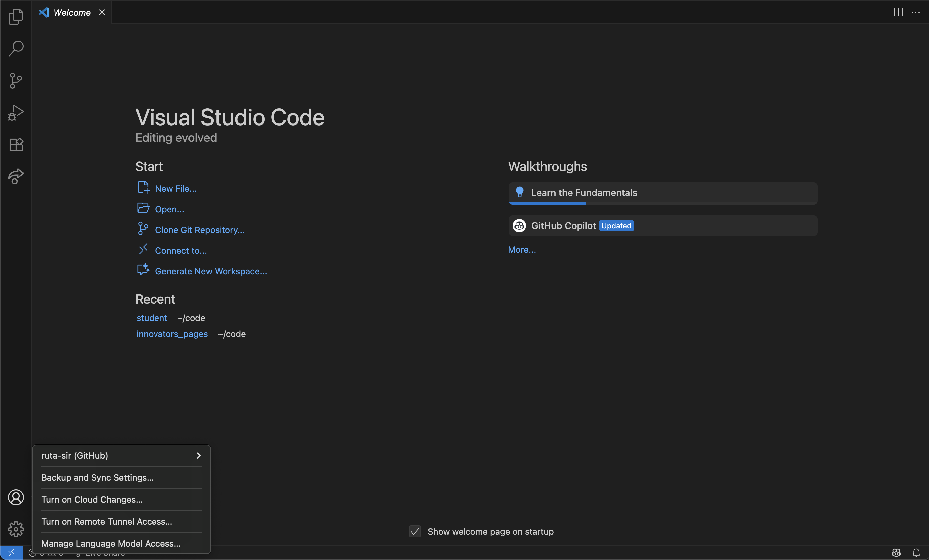Click the Connect to... link
Screen dimensions: 929x560
coord(181,251)
